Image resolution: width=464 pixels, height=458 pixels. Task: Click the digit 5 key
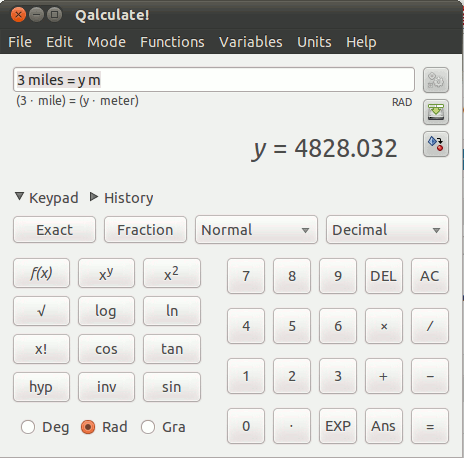pyautogui.click(x=292, y=326)
